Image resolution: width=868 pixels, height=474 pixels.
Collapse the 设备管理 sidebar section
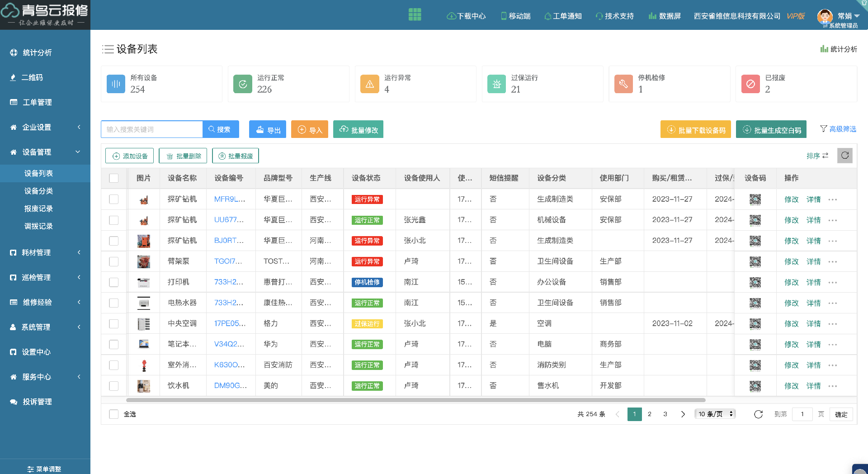(x=45, y=152)
